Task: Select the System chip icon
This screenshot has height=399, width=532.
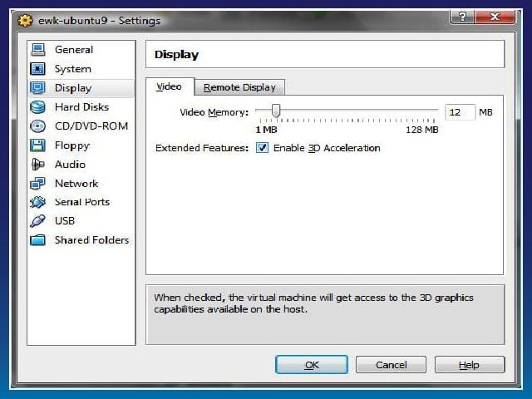Action: coord(37,69)
